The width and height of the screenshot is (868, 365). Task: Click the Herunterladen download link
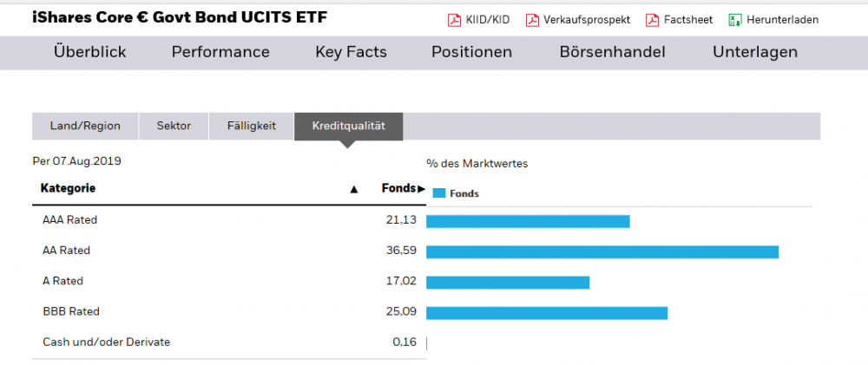[x=782, y=20]
